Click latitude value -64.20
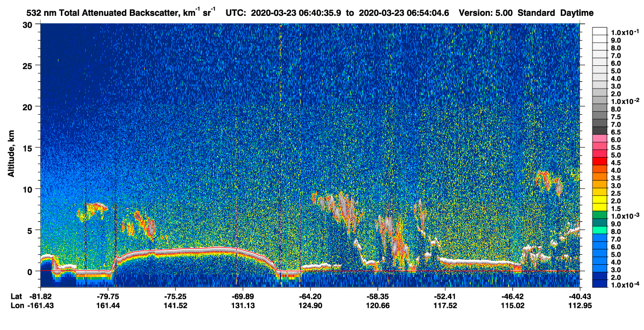Image resolution: width=644 pixels, height=330 pixels. click(x=310, y=296)
